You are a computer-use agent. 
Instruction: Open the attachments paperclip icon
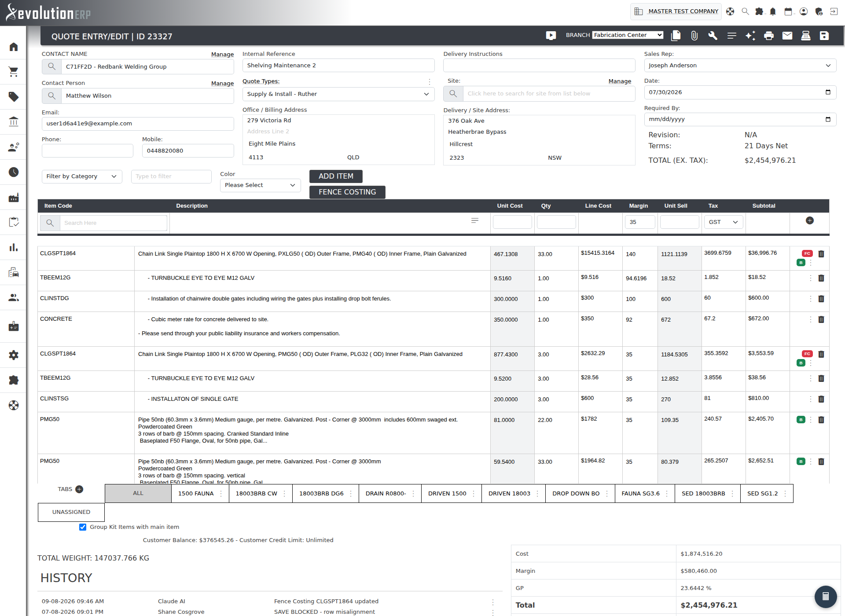tap(694, 36)
